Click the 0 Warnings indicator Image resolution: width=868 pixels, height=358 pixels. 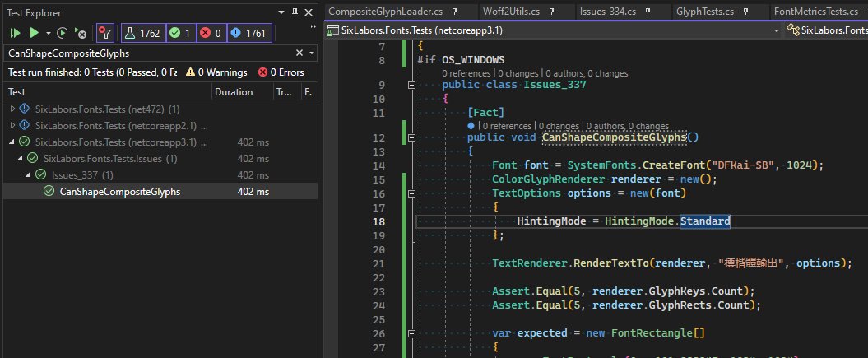pos(216,72)
